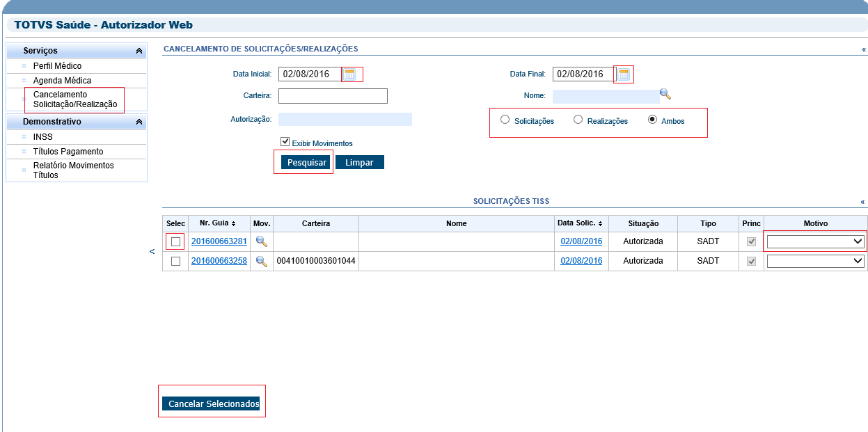
Task: Select the Solicitações radio option
Action: (x=505, y=120)
